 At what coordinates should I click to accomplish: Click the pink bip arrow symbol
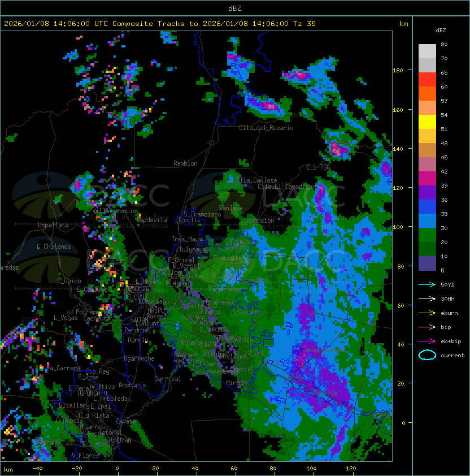(x=427, y=327)
